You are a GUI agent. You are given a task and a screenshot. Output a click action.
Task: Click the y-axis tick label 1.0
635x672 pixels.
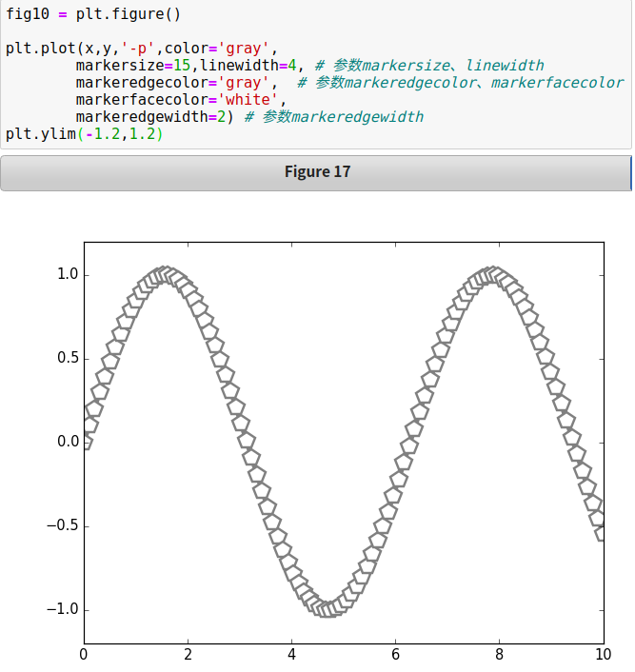68,274
